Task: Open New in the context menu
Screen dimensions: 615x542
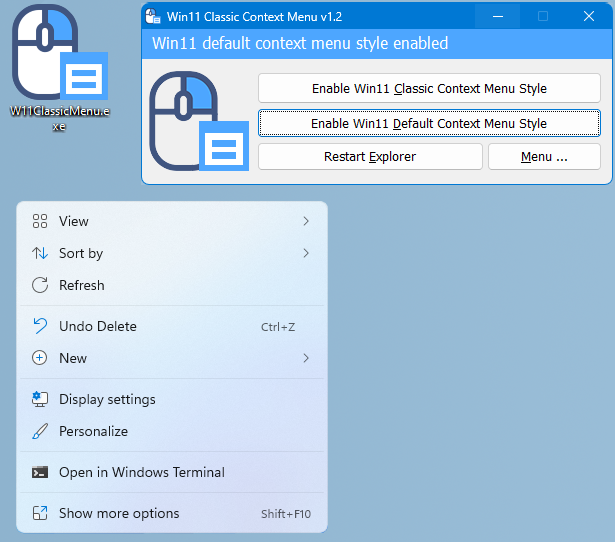Action: 172,358
